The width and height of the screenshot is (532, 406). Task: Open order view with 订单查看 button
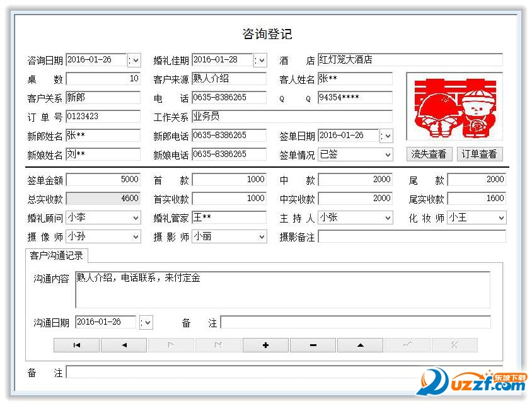pyautogui.click(x=479, y=154)
